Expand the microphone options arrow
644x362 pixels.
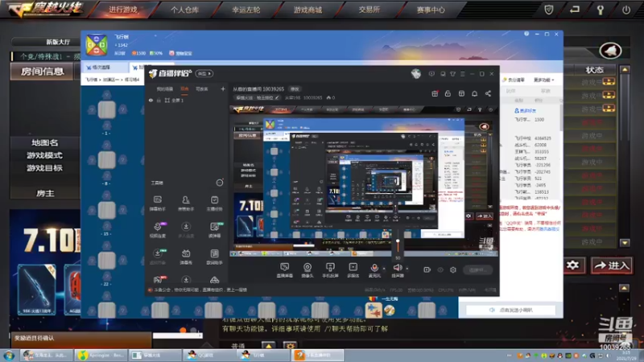pos(384,269)
